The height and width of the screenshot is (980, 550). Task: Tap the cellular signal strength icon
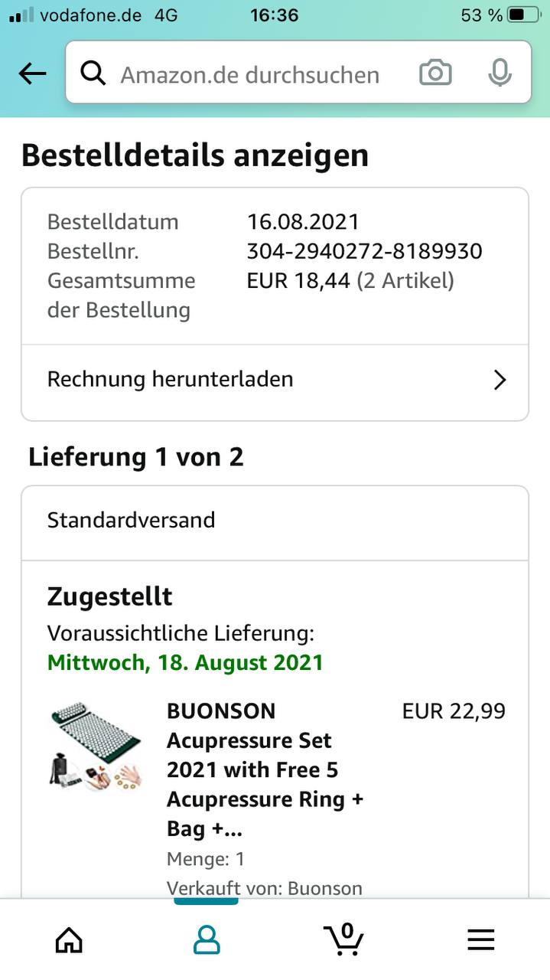click(x=20, y=15)
